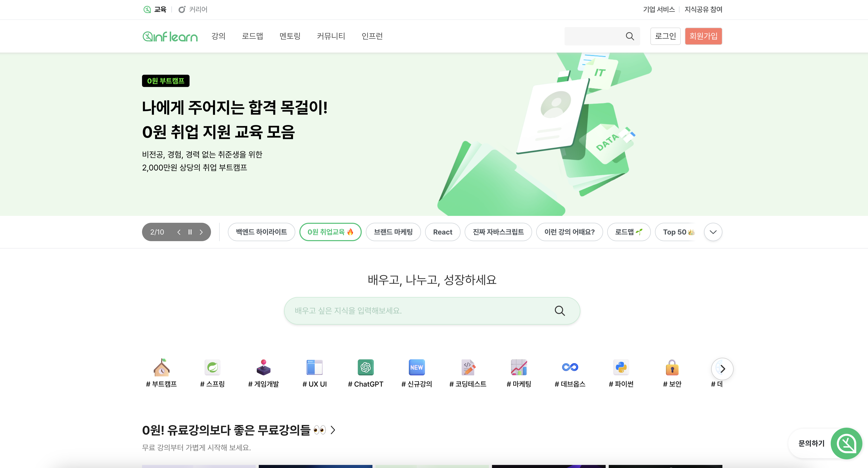This screenshot has width=868, height=468.
Task: Select the 보안 lock icon category
Action: point(672,368)
